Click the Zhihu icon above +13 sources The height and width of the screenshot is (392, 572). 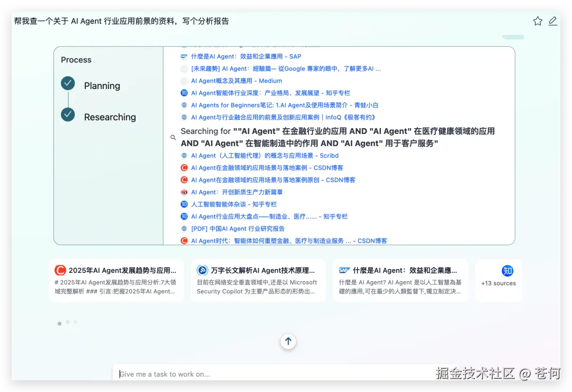click(507, 271)
